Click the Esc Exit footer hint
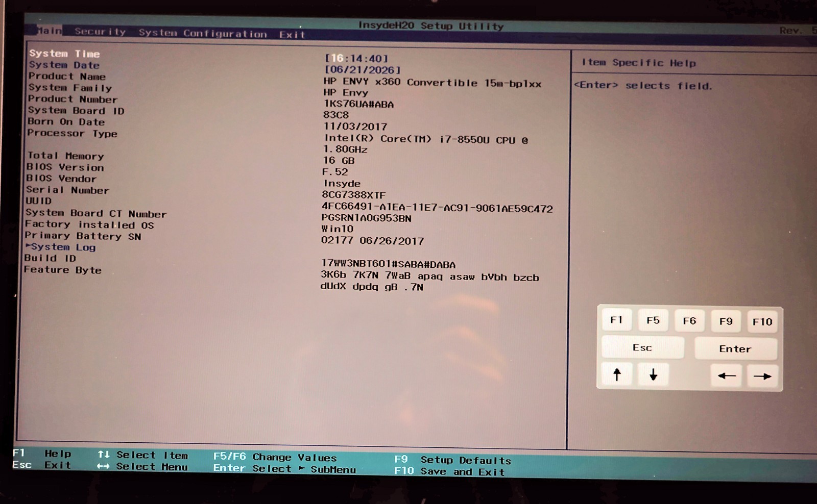Screen dimensions: 817x504 (x=42, y=465)
